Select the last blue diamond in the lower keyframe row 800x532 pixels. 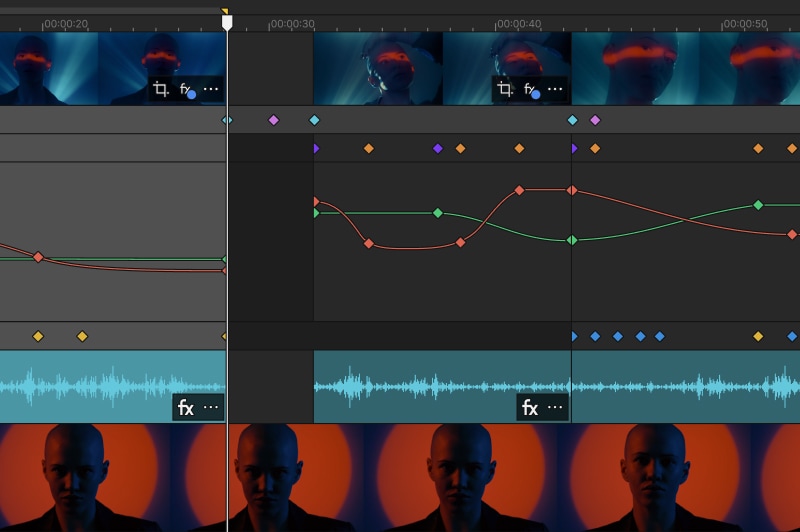660,336
